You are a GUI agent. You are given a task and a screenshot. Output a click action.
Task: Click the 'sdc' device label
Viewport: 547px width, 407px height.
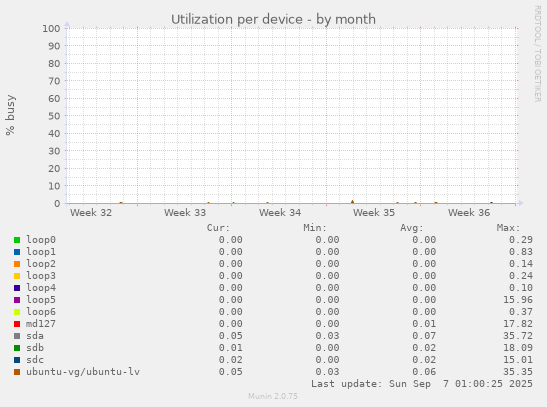35,360
